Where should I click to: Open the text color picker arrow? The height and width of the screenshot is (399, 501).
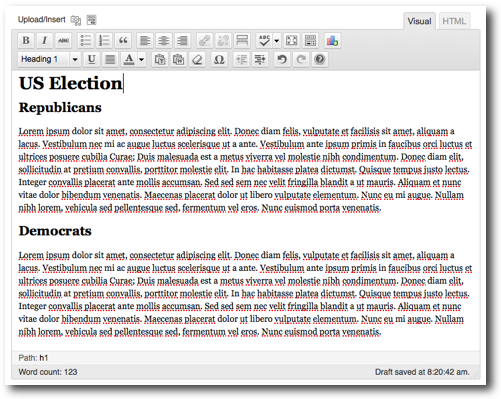[142, 59]
